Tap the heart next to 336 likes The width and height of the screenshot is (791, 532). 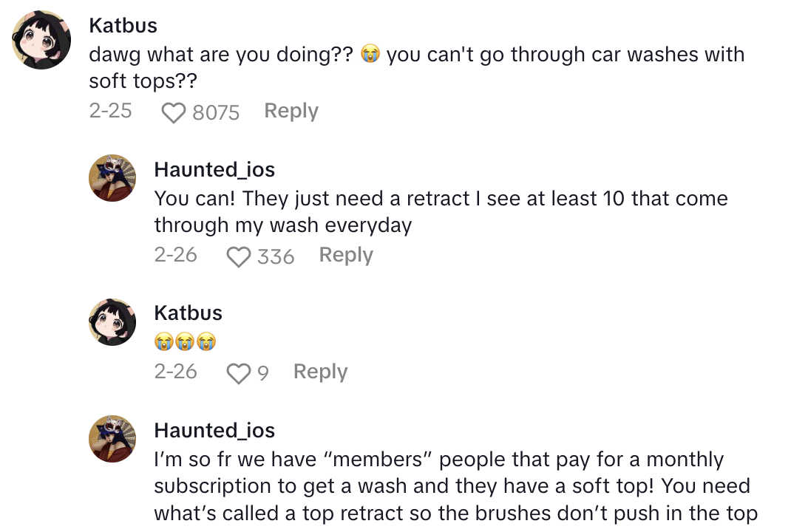coord(239,256)
